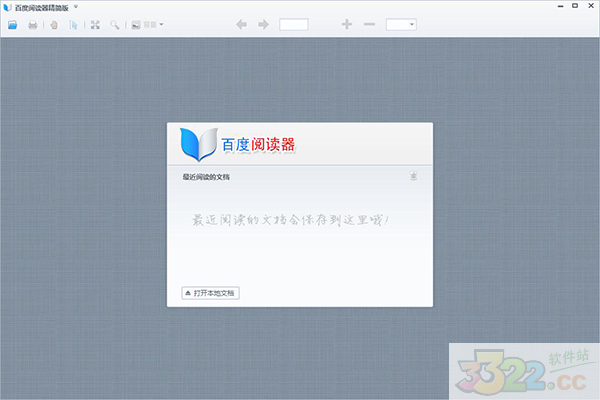Viewport: 600px width, 400px height.
Task: Select the hand pan tool
Action: (54, 24)
